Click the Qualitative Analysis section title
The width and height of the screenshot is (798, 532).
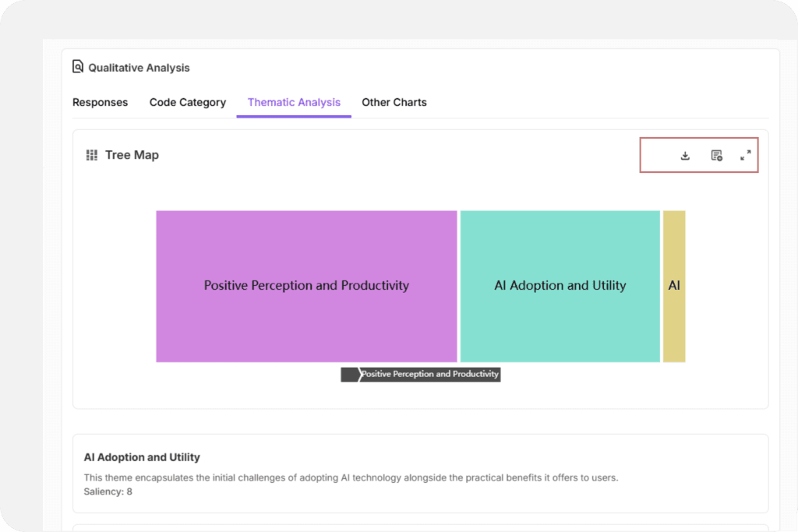pos(139,68)
